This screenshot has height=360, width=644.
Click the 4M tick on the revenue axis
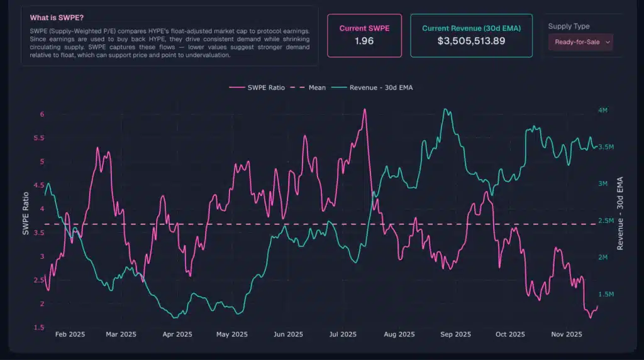pyautogui.click(x=602, y=110)
